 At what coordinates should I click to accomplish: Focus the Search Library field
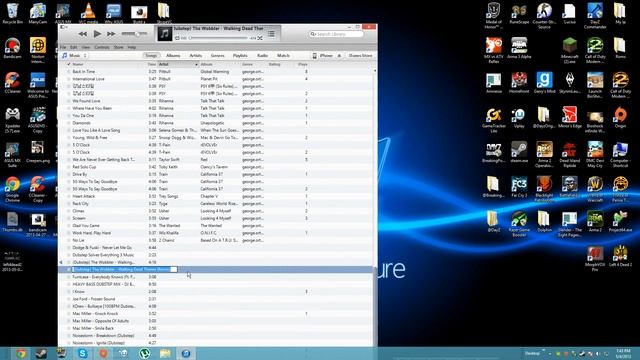tap(336, 34)
